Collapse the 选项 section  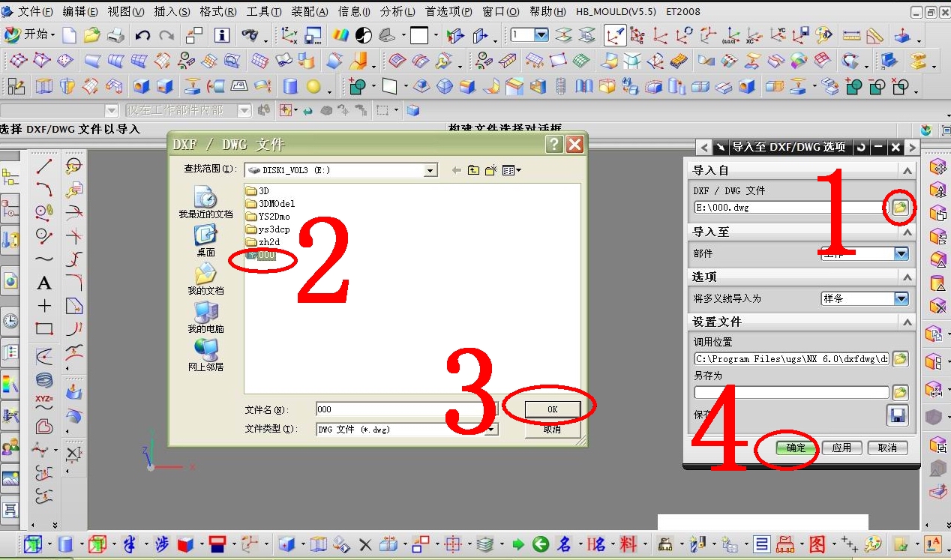[907, 277]
